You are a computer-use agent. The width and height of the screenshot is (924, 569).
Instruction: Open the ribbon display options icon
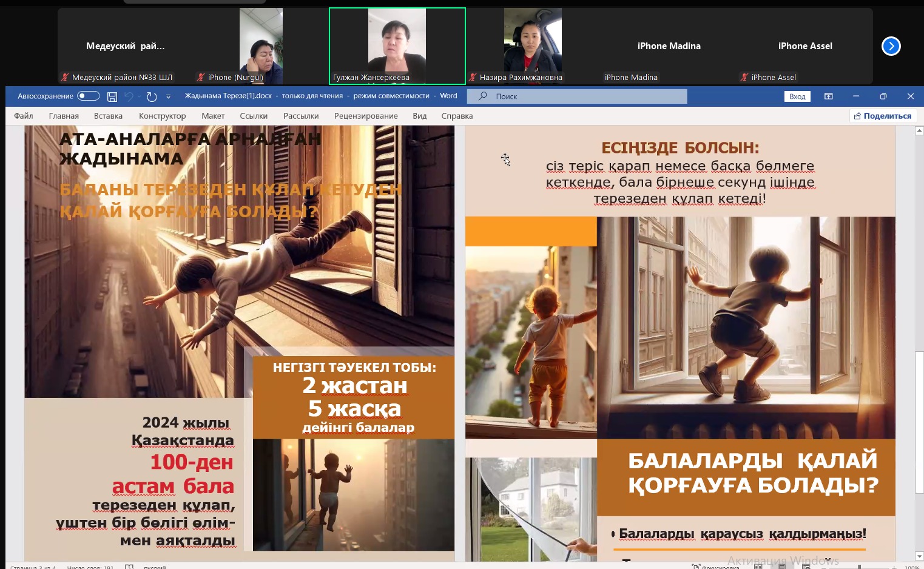point(828,96)
